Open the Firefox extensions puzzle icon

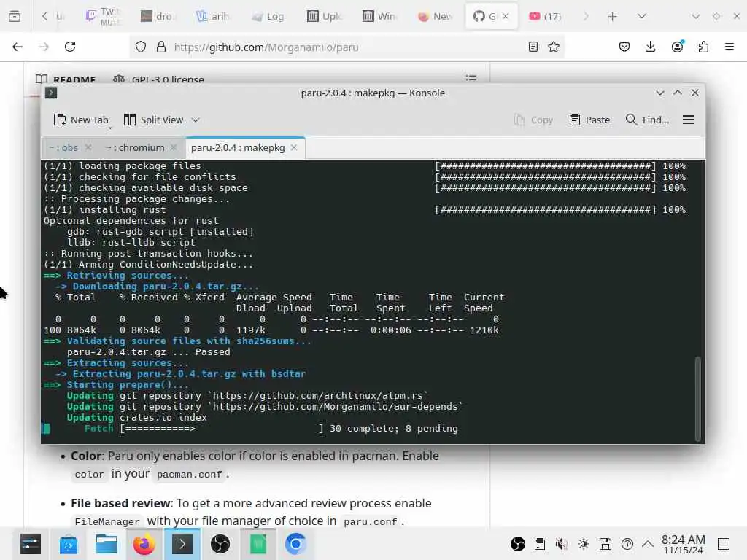[703, 47]
